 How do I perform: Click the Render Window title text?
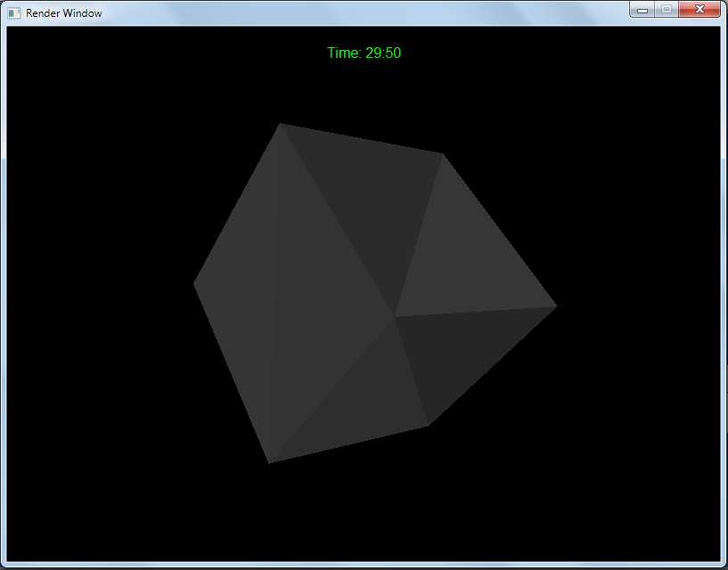[63, 13]
